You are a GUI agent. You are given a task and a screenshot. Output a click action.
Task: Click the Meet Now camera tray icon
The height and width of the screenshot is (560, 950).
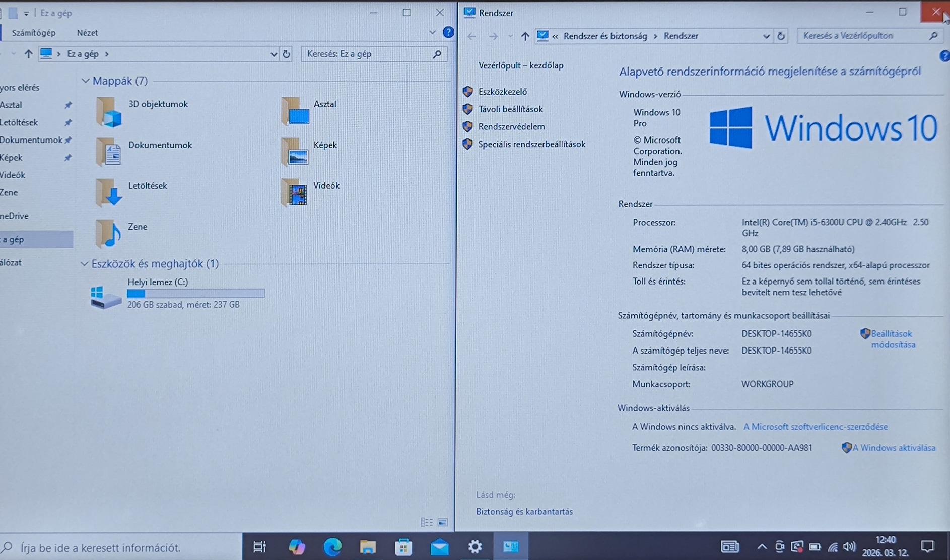pyautogui.click(x=779, y=546)
